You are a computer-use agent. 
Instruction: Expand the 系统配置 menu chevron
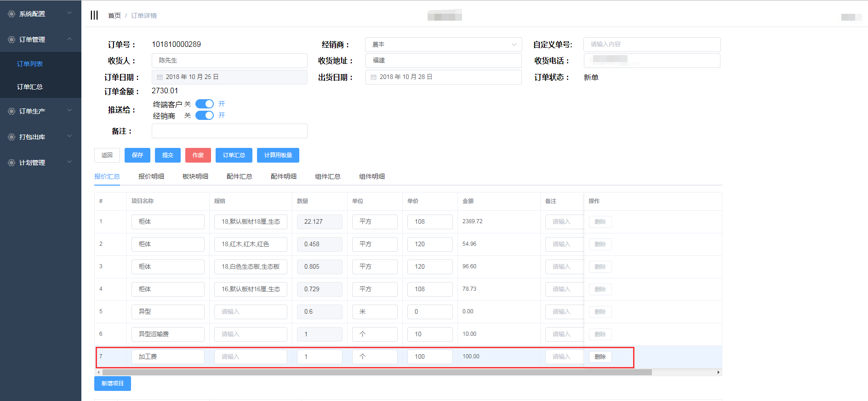point(69,13)
